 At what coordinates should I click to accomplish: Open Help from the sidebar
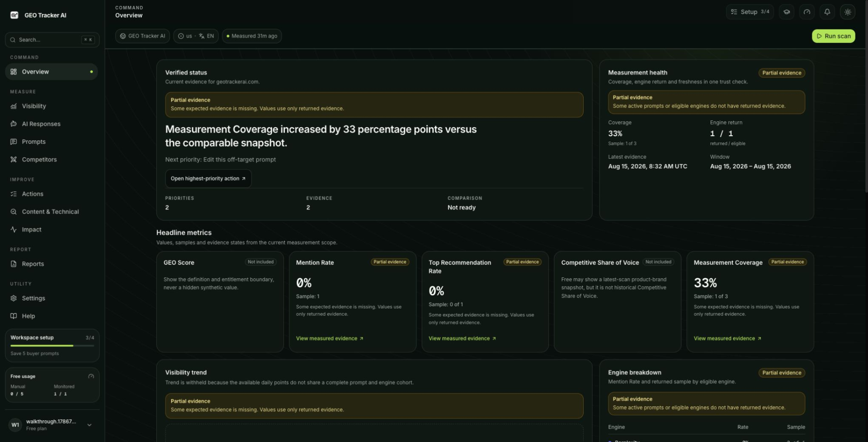(x=52, y=316)
